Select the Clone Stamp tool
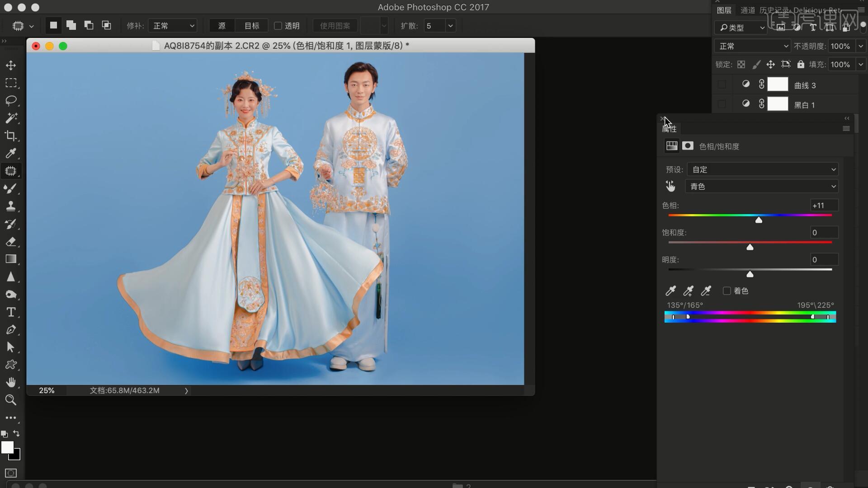 point(11,206)
